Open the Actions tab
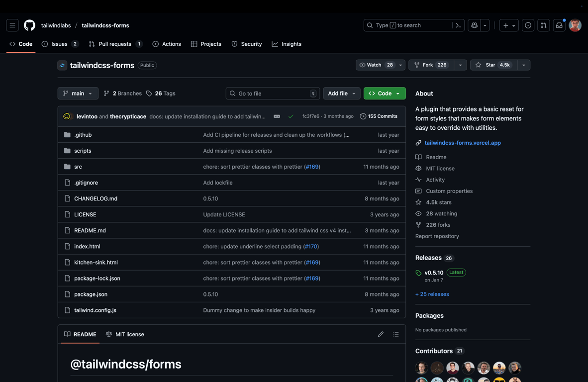The height and width of the screenshot is (382, 588). coord(167,44)
